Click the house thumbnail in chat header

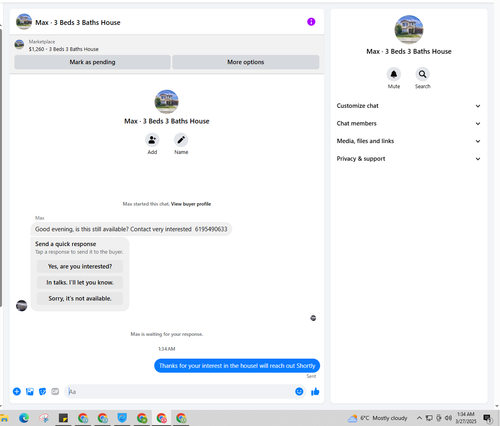pos(24,22)
